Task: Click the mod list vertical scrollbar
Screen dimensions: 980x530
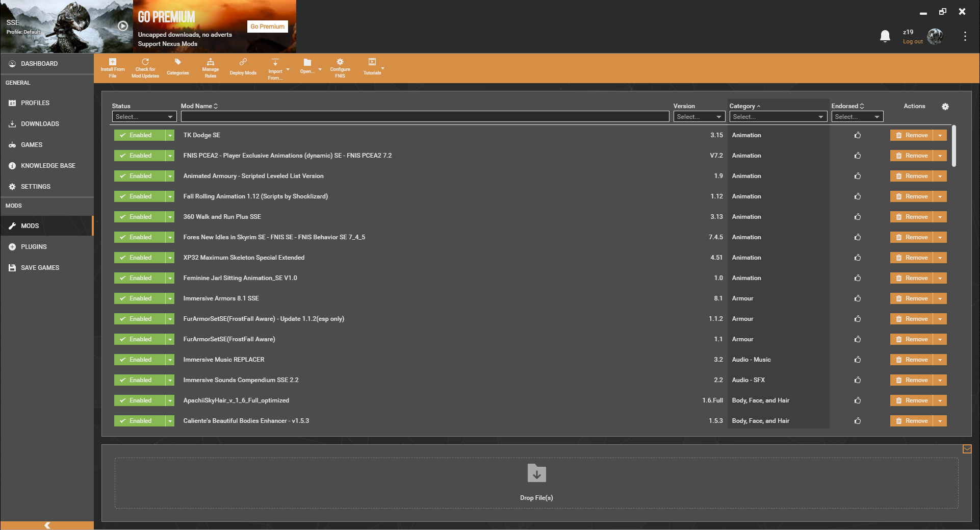Action: pos(954,146)
